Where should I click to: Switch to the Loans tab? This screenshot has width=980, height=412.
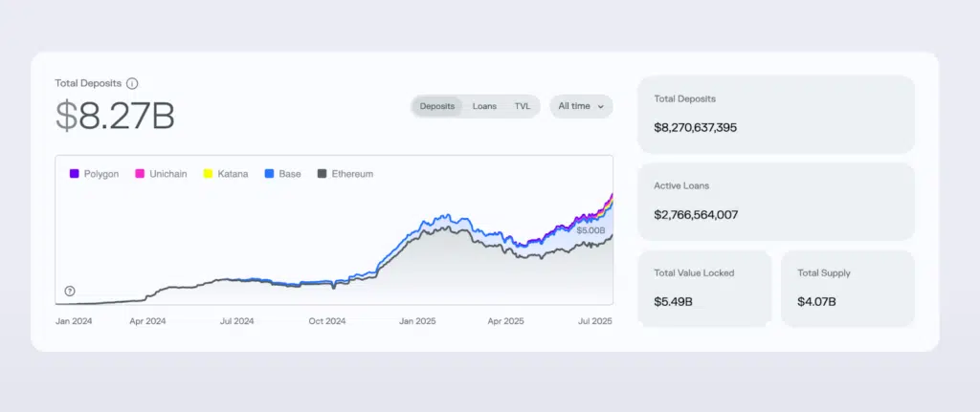coord(484,106)
